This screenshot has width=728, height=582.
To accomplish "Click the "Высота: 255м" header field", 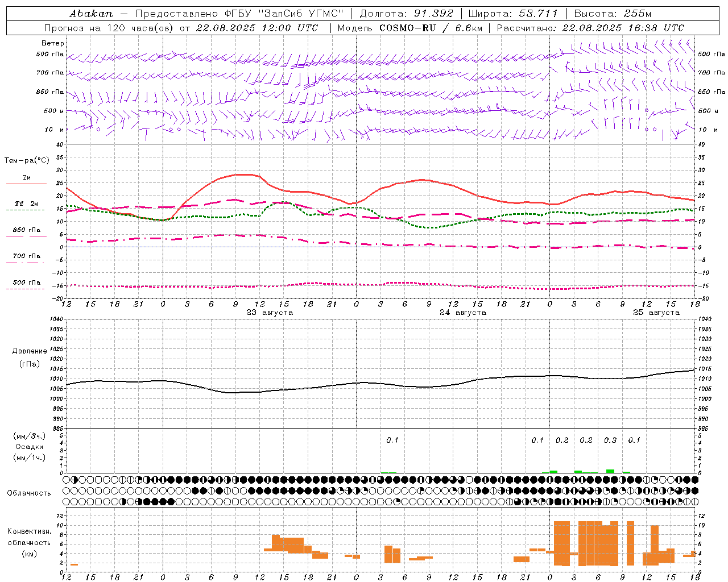I will pos(612,14).
